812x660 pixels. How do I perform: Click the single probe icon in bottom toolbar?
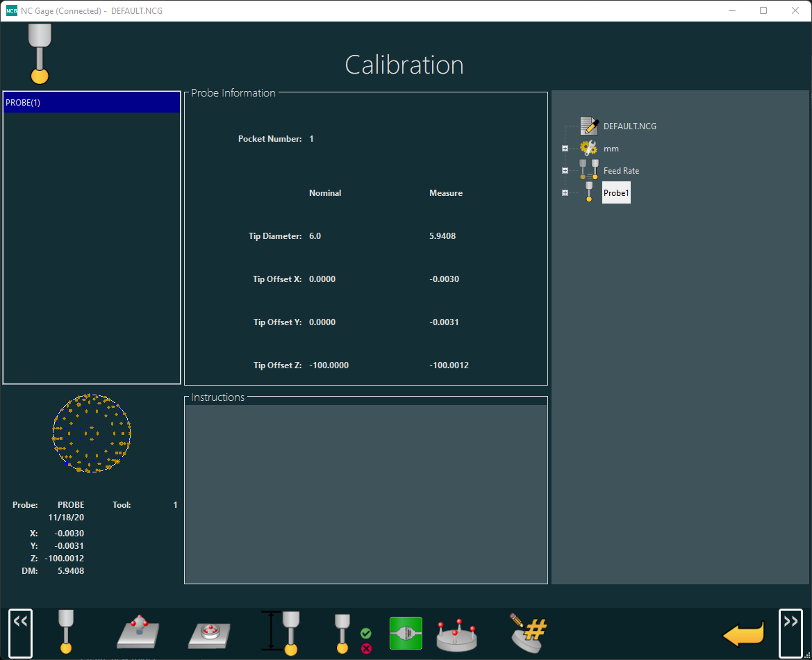66,632
